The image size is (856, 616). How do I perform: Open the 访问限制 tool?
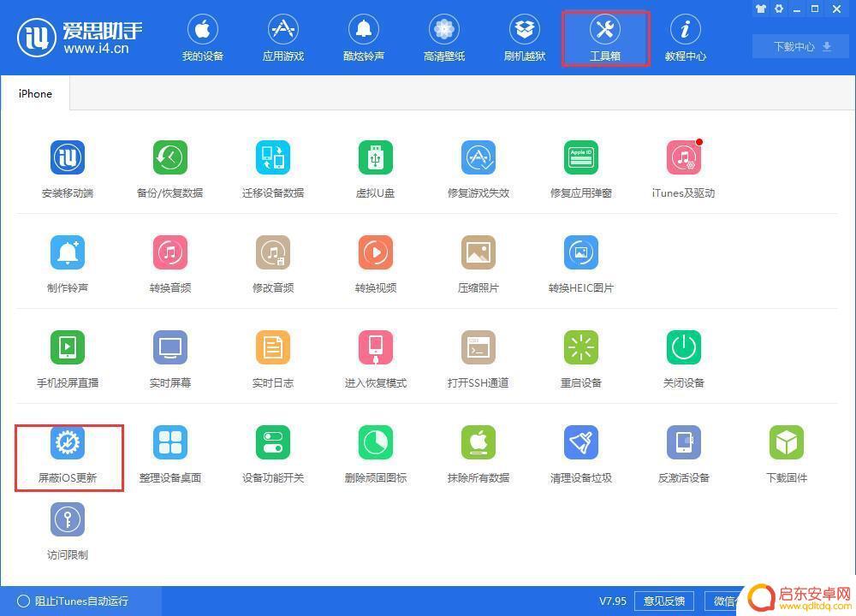68,518
